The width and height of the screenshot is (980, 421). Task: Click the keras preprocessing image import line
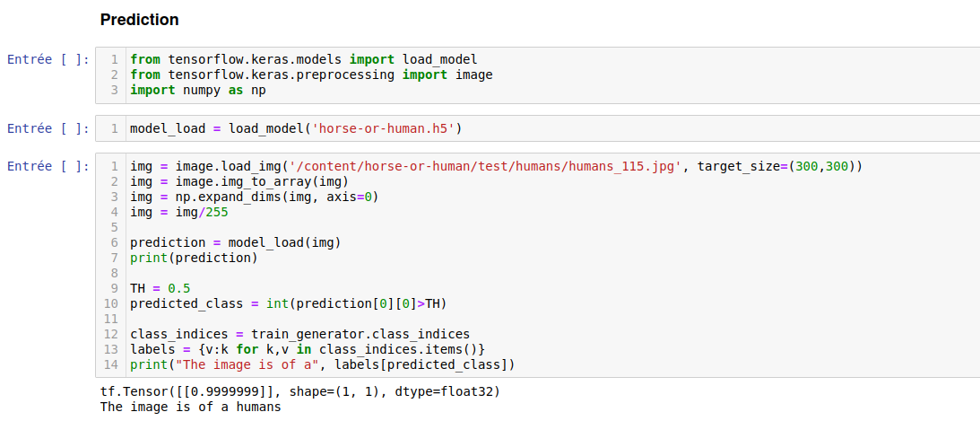(311, 75)
